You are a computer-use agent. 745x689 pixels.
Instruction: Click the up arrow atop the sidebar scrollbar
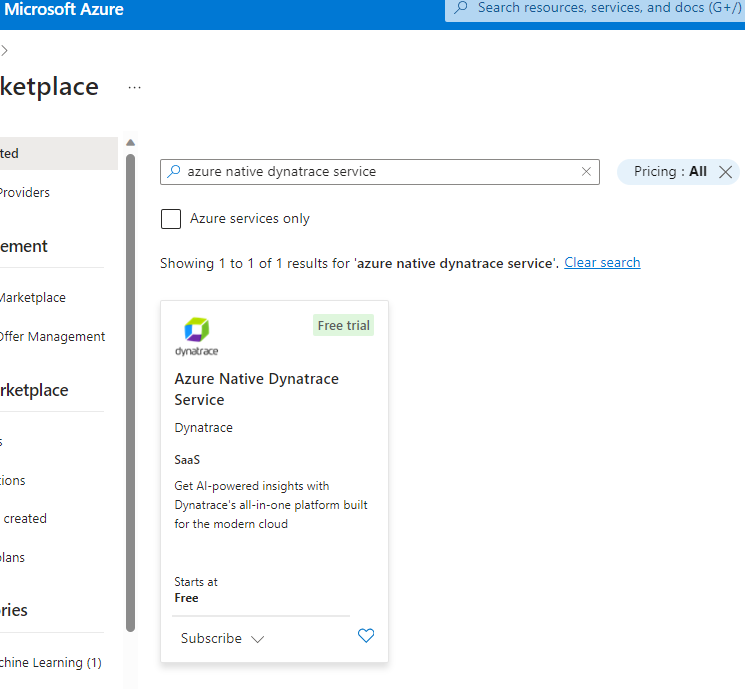(130, 143)
